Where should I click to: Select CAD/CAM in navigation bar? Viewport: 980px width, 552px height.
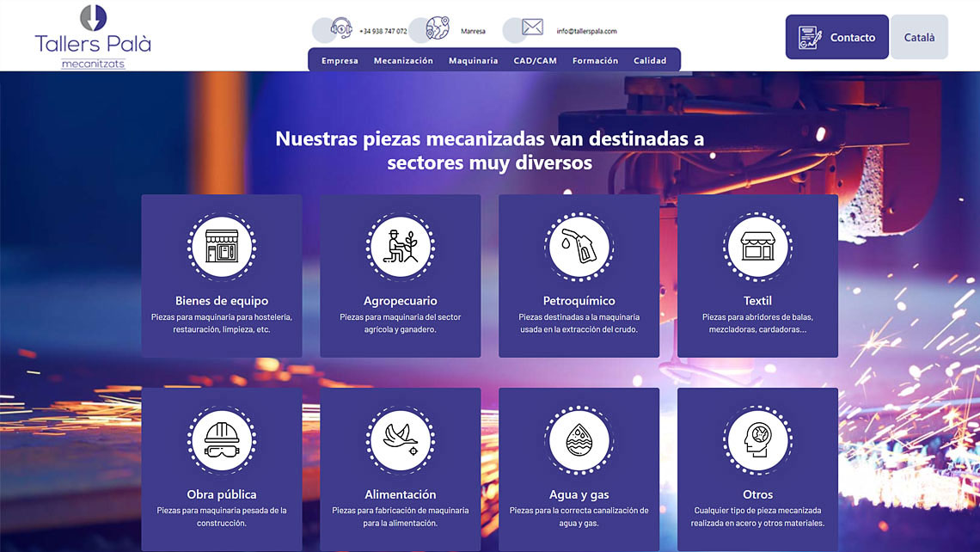coord(535,61)
